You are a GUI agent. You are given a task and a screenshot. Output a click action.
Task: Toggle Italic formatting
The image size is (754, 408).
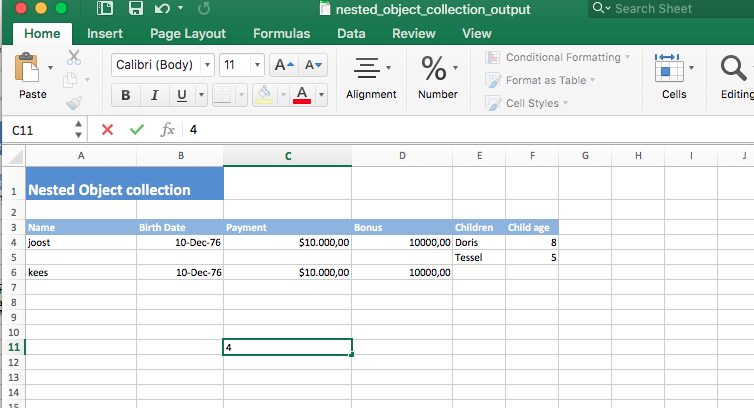tap(154, 95)
